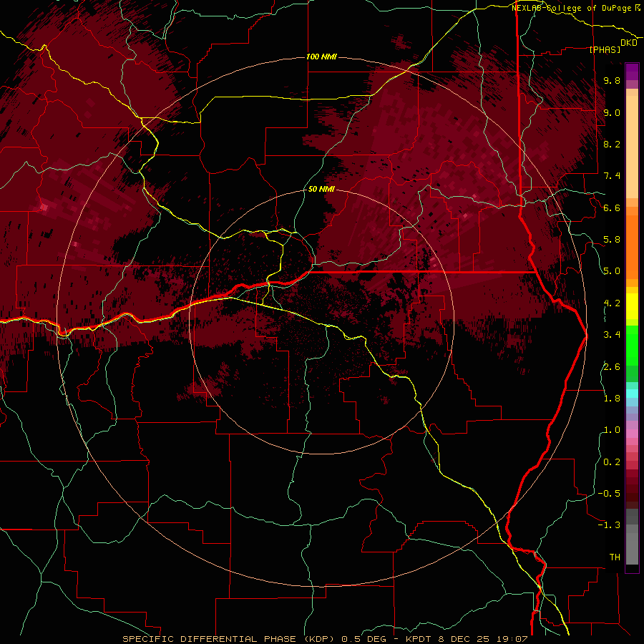Select the 5.8 value on the scale
Screen dimensions: 644x644
pos(612,240)
